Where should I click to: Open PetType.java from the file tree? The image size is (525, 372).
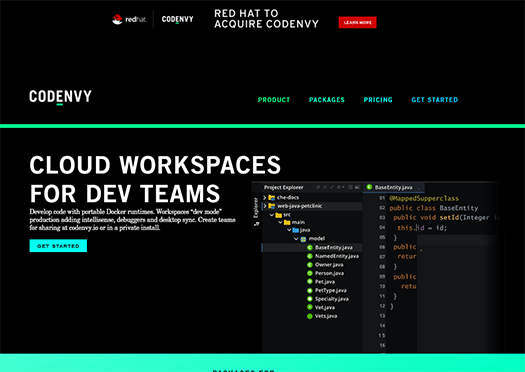coord(331,290)
